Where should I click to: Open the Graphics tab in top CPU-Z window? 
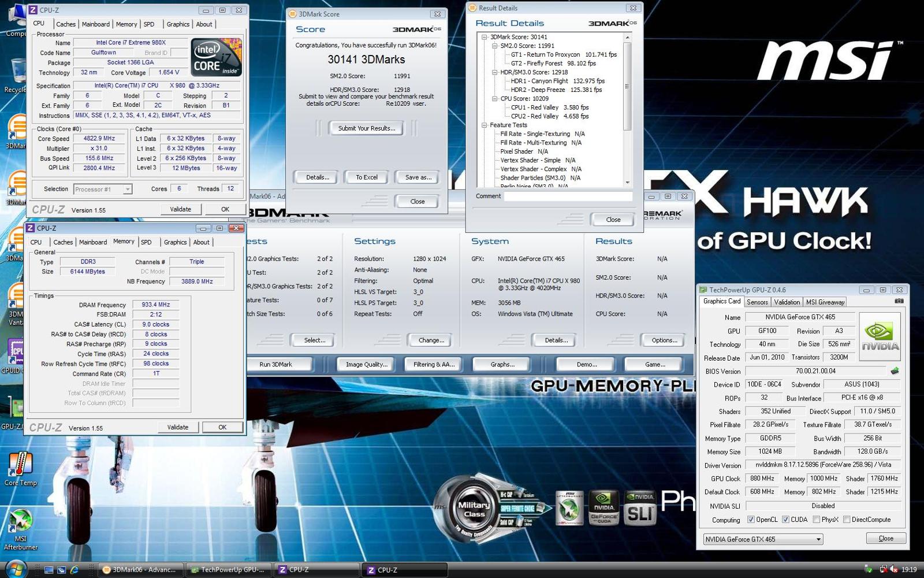(178, 24)
